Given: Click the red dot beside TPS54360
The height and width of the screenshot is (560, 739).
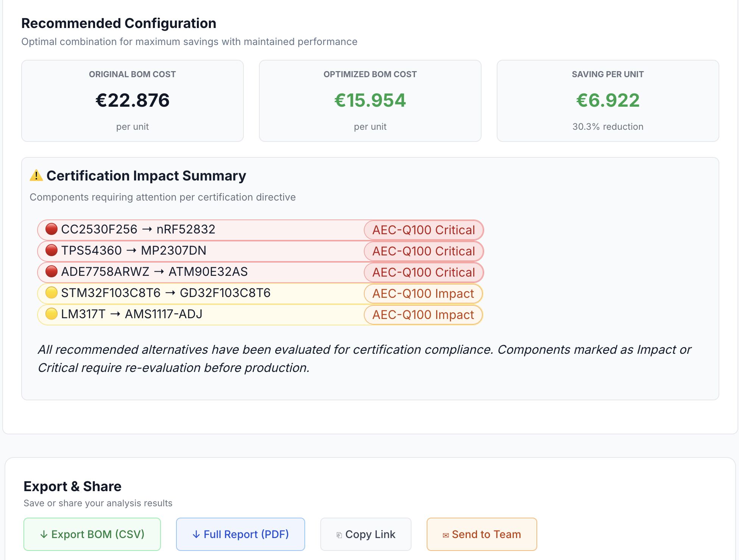Looking at the screenshot, I should coord(51,250).
